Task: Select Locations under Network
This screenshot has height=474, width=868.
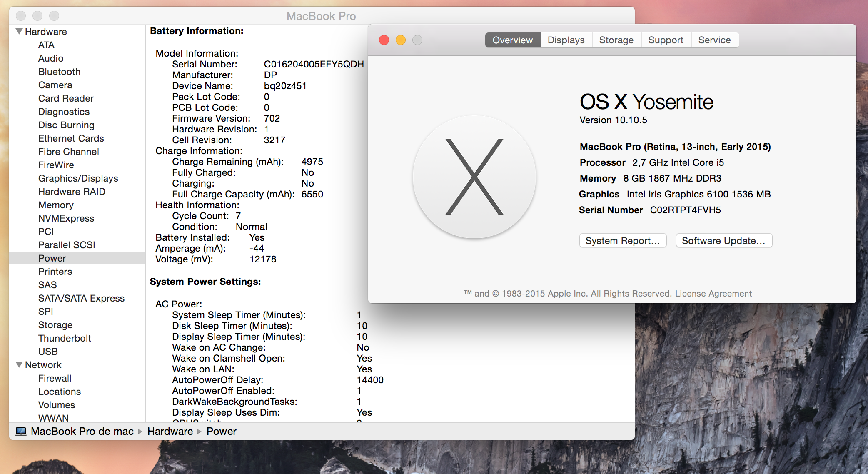Action: [x=60, y=392]
